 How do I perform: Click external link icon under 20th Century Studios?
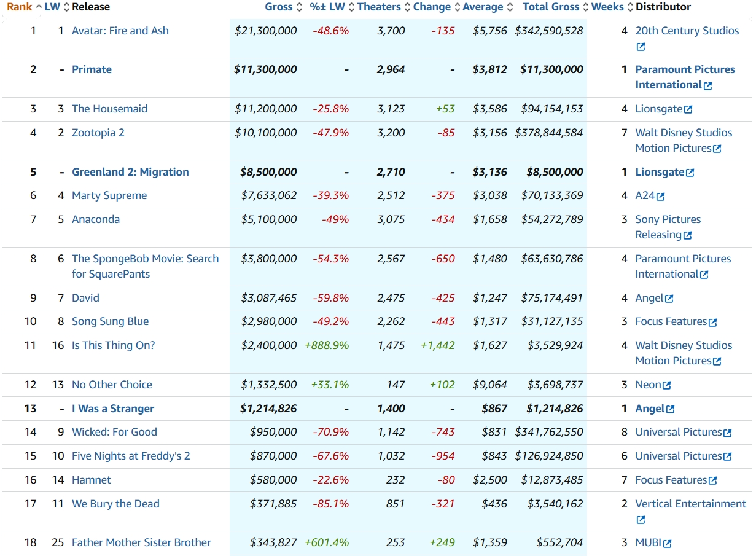click(x=641, y=47)
